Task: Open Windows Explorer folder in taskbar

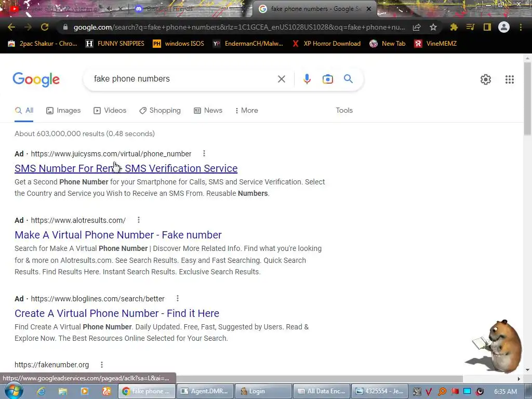Action: pyautogui.click(x=63, y=391)
